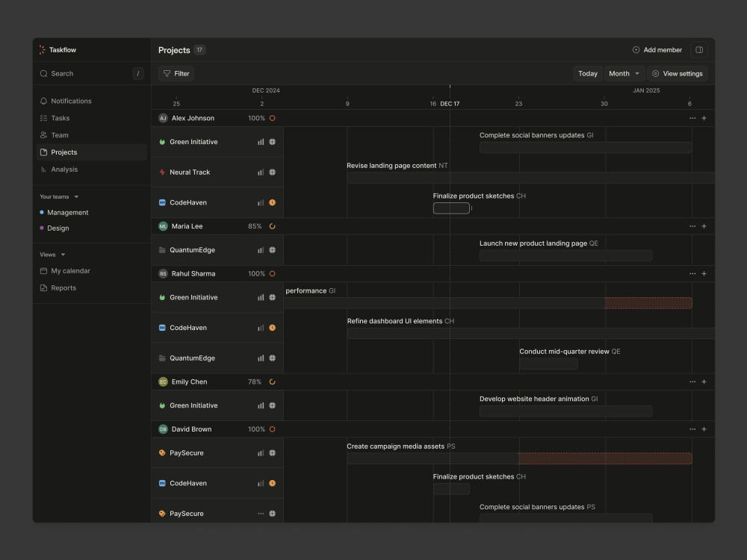Click the Taskflow logo icon

[x=42, y=49]
